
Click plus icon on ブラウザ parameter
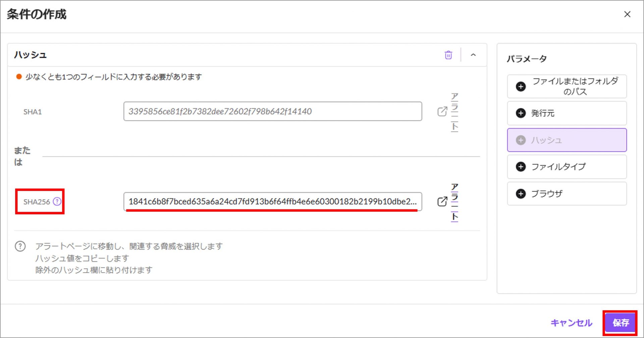pos(521,194)
